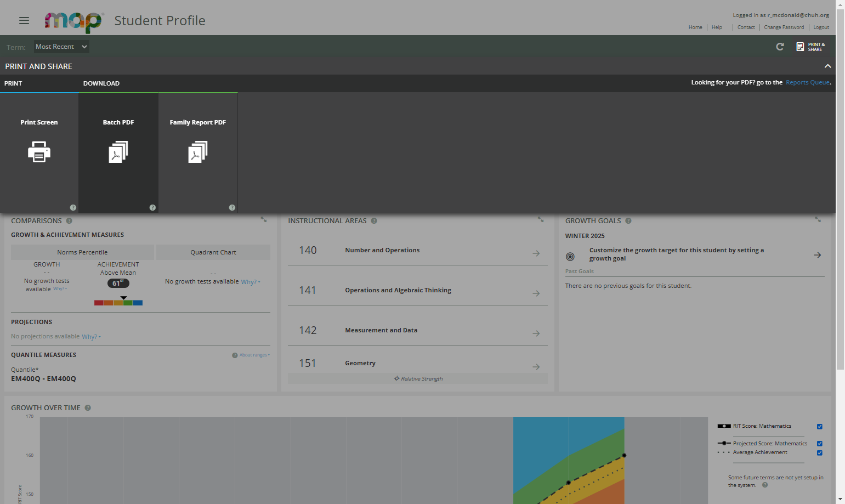This screenshot has width=845, height=504.
Task: Click the achievement percentile color bar
Action: [118, 303]
